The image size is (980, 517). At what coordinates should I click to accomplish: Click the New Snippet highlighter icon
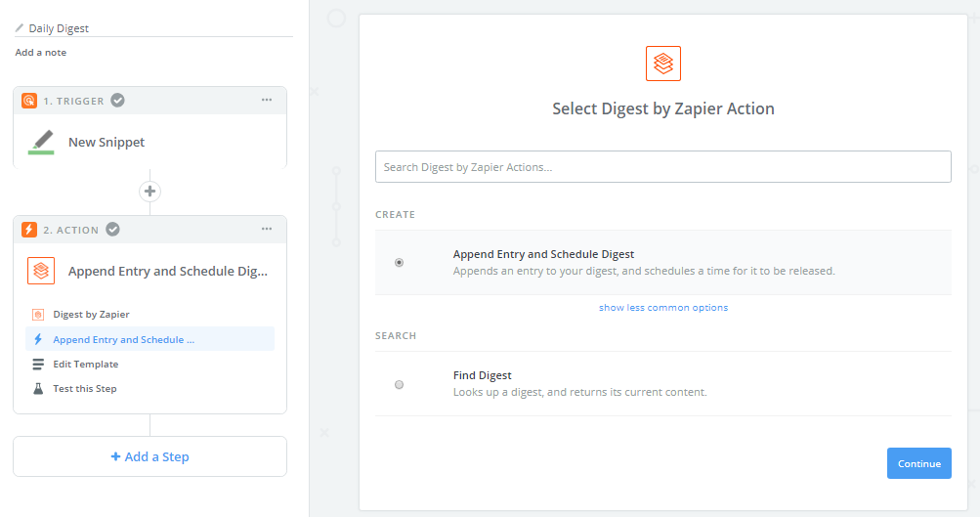click(x=41, y=143)
